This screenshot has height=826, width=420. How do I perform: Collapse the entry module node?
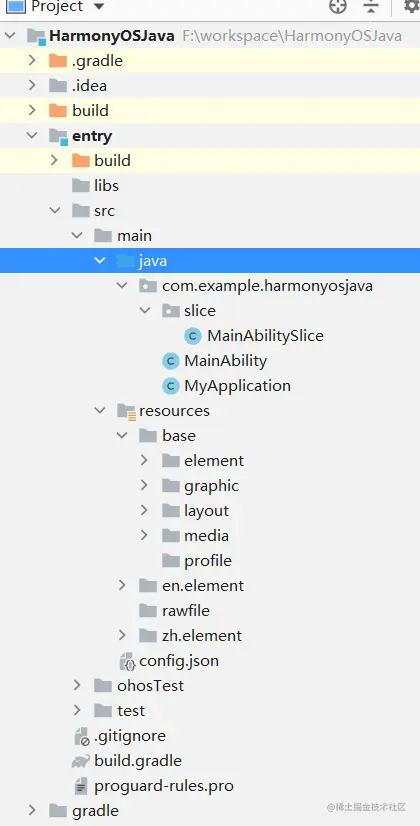32,136
